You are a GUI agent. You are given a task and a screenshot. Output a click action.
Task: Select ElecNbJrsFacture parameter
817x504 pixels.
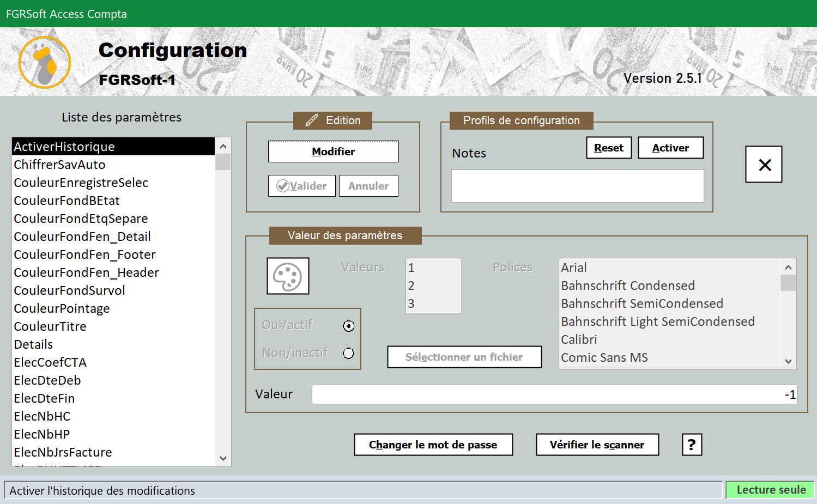click(x=113, y=452)
